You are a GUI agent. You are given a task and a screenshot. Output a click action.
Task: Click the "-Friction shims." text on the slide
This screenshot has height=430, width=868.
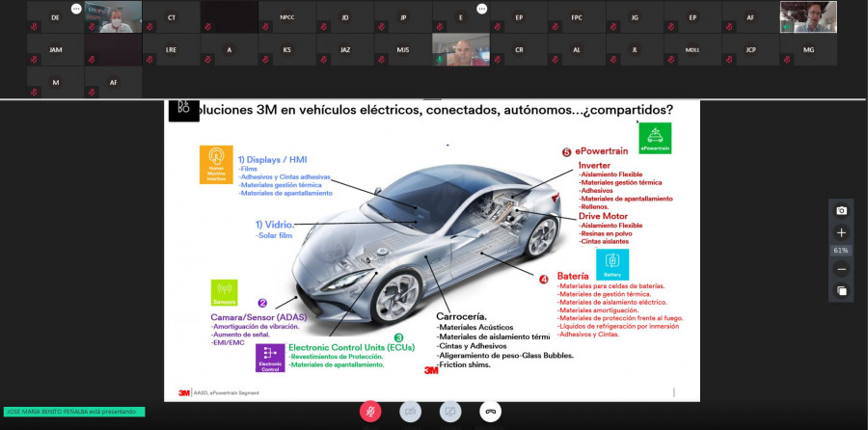click(464, 364)
